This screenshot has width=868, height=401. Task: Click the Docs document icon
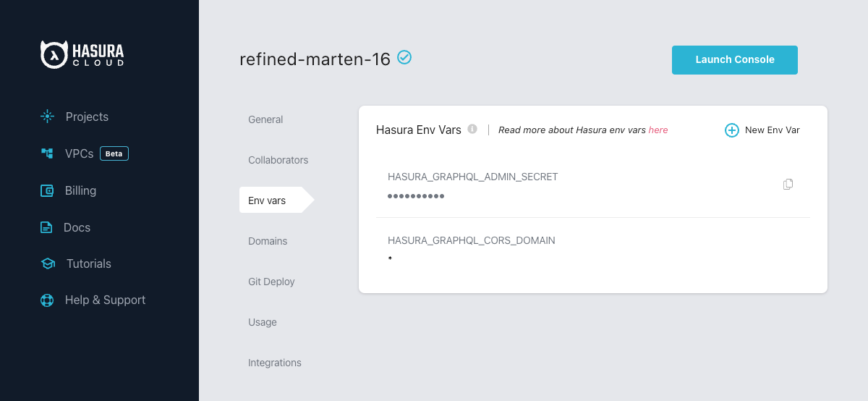pos(46,227)
